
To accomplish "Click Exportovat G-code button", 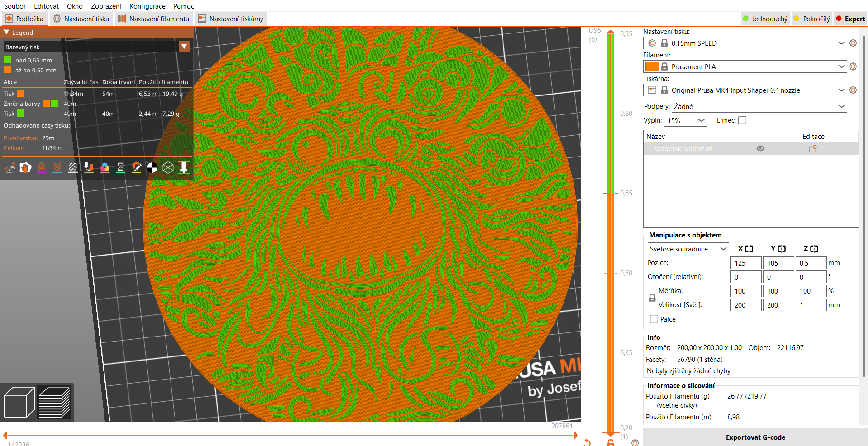I will tap(755, 437).
